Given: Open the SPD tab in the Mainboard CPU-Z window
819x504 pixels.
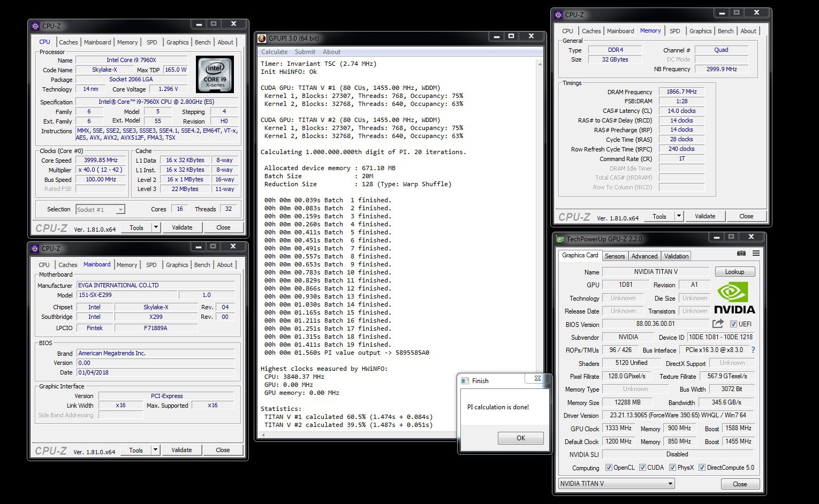Looking at the screenshot, I should coord(151,265).
